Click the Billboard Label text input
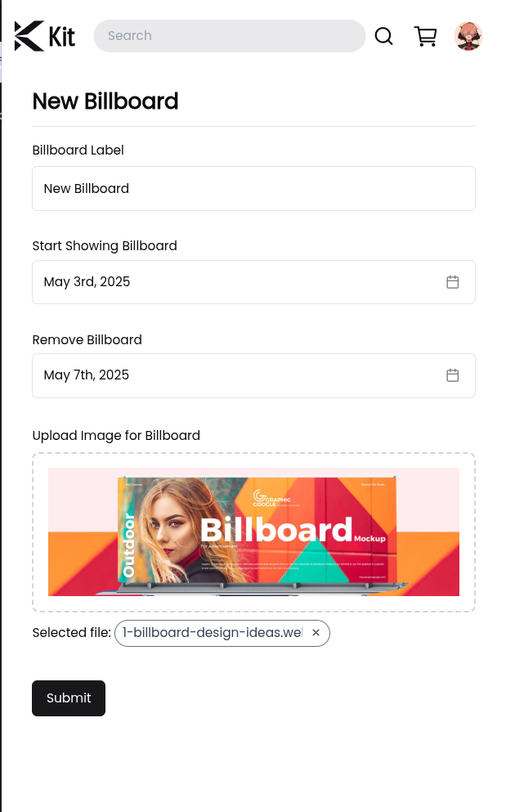The width and height of the screenshot is (506, 812). [x=253, y=189]
